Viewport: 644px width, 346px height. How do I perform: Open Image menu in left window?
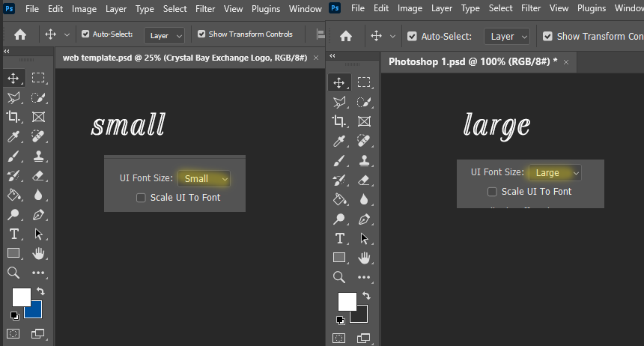84,9
